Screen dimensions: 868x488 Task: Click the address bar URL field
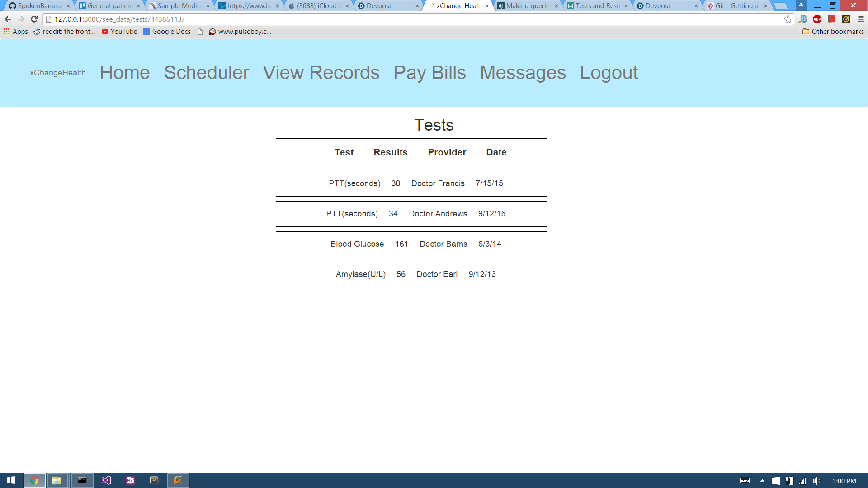pos(362,19)
